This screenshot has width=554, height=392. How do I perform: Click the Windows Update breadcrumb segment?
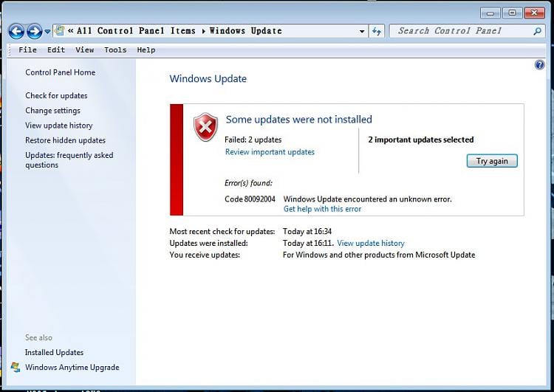pyautogui.click(x=245, y=31)
